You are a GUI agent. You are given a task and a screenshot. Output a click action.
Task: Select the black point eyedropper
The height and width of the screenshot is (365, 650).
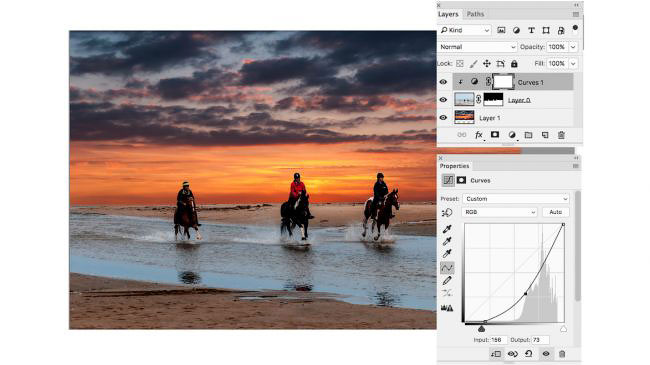(447, 229)
